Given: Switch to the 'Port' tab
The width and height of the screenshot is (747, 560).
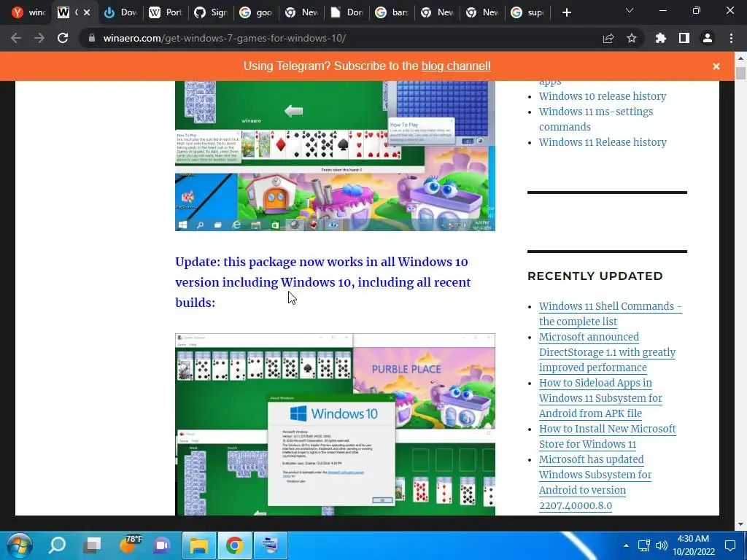Looking at the screenshot, I should (166, 12).
